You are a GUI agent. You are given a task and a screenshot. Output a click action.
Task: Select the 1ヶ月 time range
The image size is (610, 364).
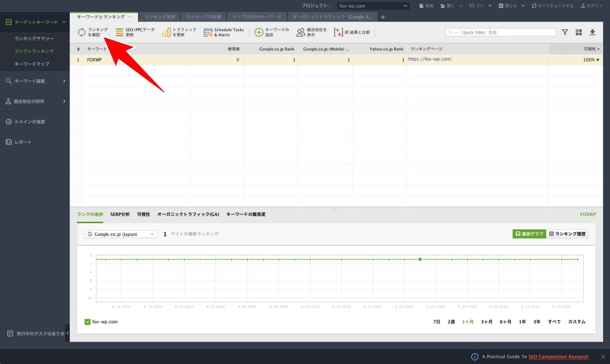point(468,322)
